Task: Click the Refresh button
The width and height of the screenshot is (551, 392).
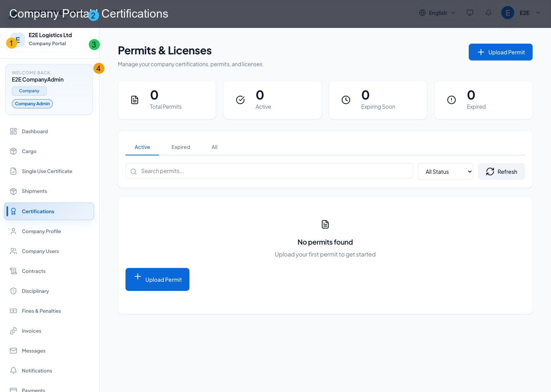Action: (501, 171)
